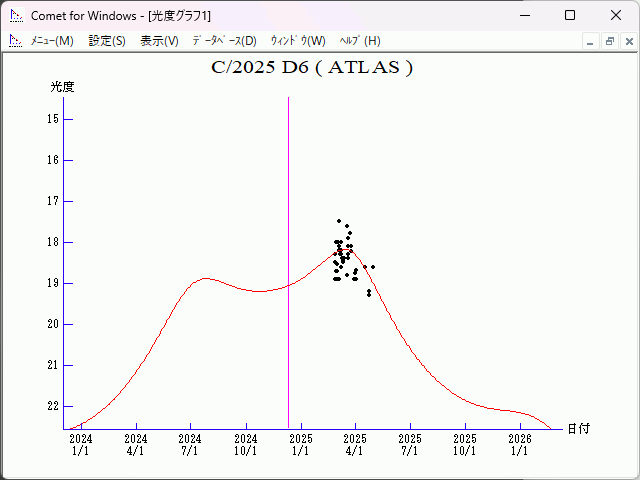Click the document icon in menu bar
The width and height of the screenshot is (640, 480).
point(15,41)
